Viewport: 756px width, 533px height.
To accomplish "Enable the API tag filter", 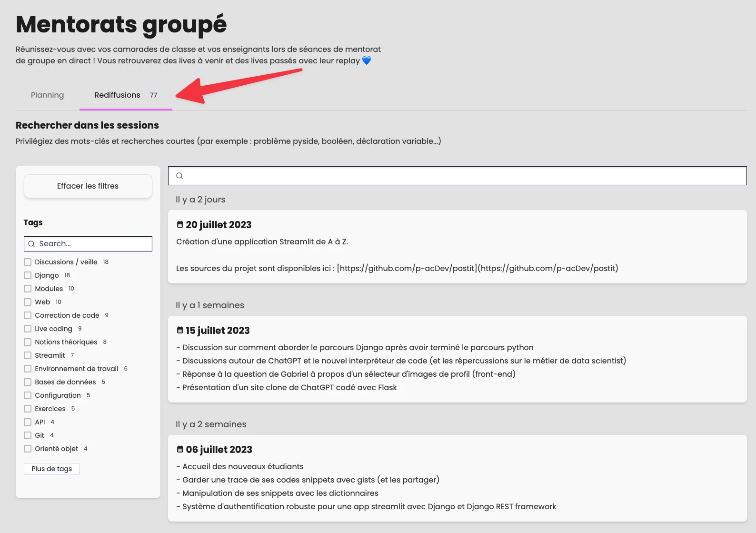I will click(28, 422).
